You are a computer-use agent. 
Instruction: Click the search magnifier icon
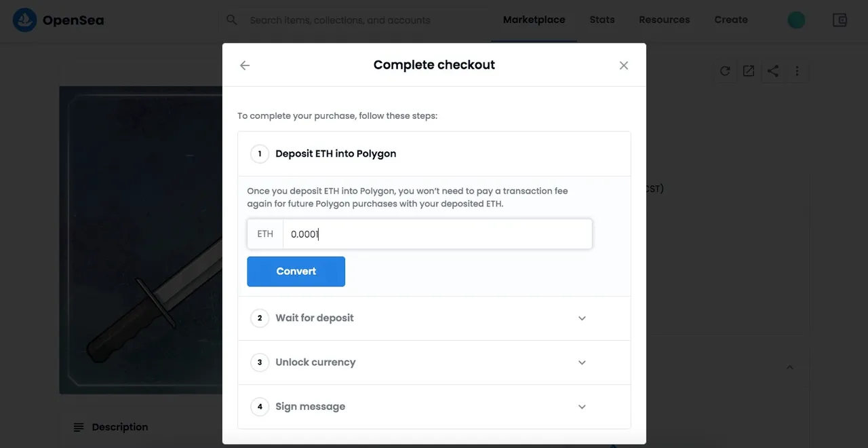click(x=232, y=20)
